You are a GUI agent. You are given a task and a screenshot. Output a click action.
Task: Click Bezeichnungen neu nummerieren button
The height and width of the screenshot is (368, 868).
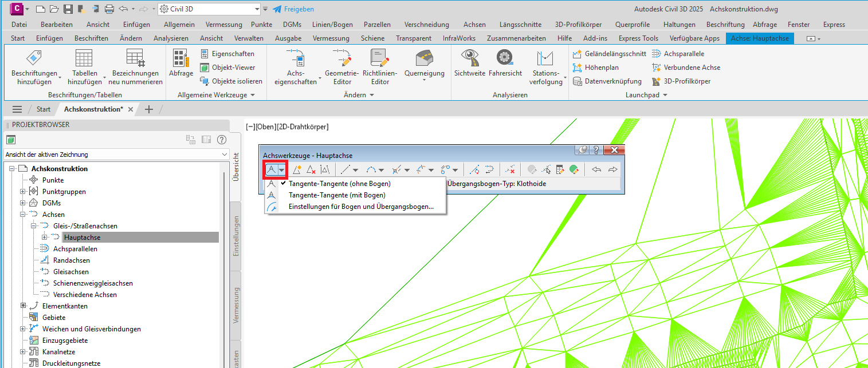[135, 67]
